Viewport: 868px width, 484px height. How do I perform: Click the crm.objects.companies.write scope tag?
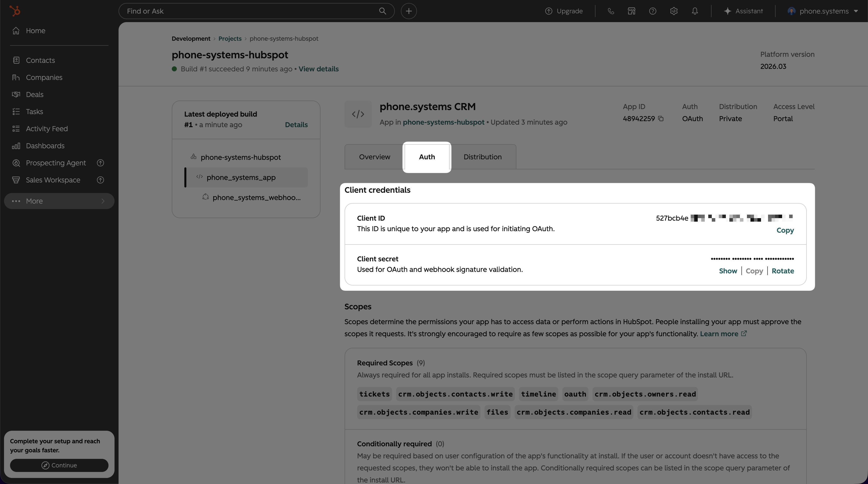pos(418,412)
